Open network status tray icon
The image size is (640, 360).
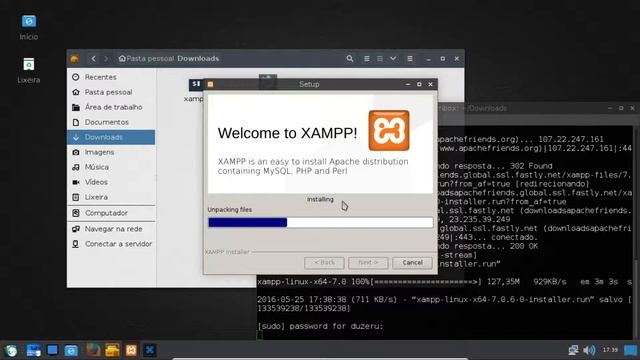click(573, 350)
